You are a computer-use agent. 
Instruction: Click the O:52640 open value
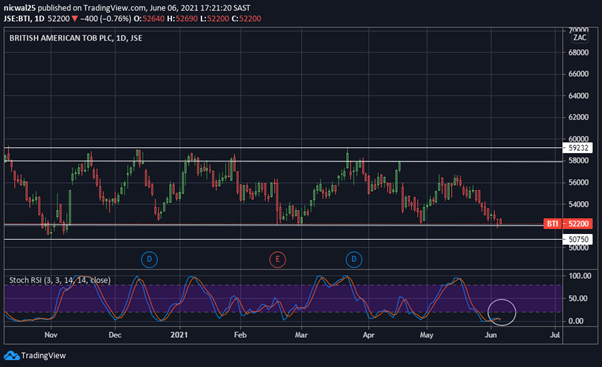149,18
